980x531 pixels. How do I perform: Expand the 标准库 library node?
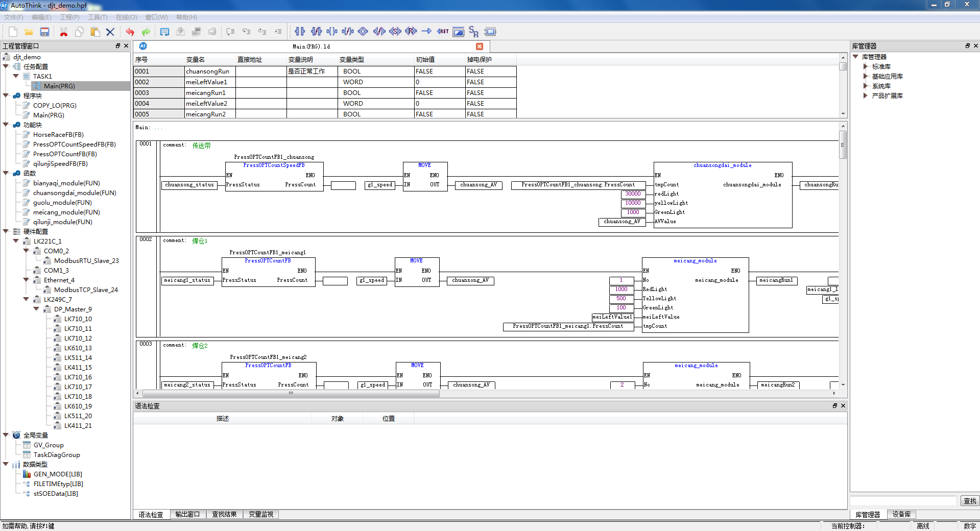point(866,66)
